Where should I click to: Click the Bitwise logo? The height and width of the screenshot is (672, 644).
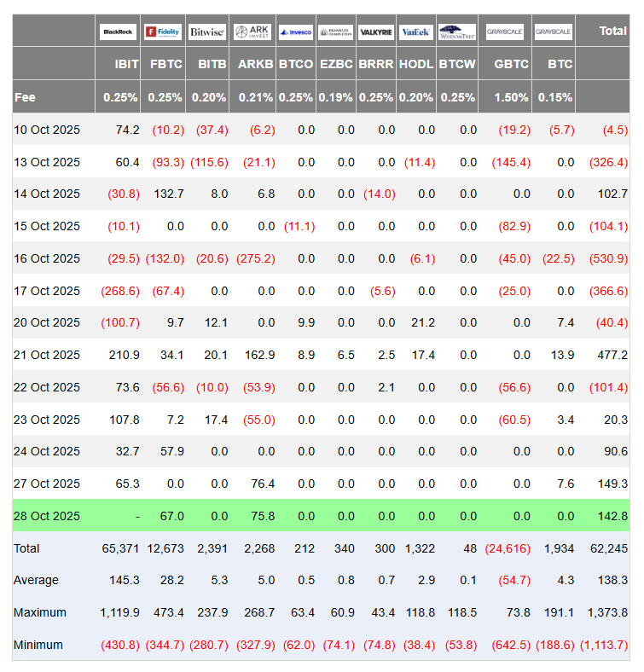coord(207,32)
